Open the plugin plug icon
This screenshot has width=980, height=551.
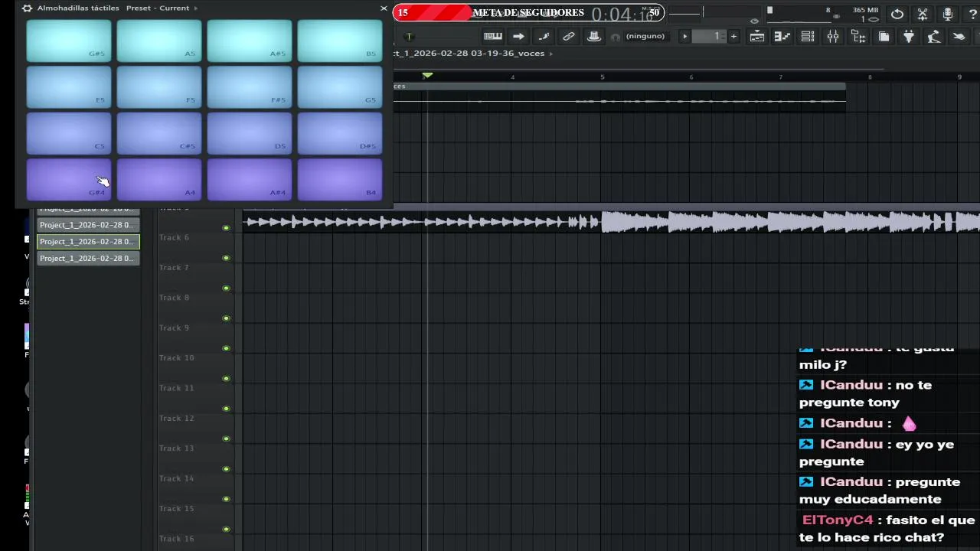pos(909,36)
